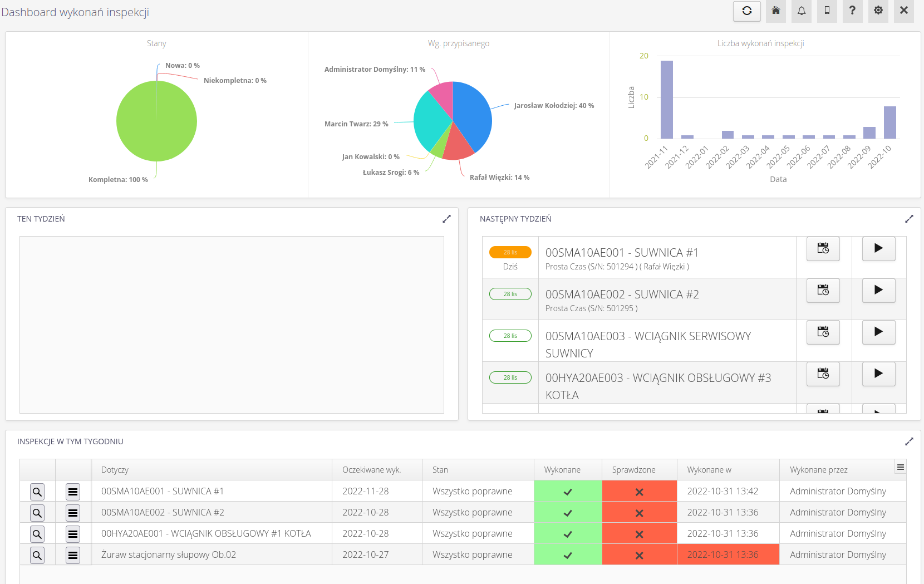Open row menu for Żuraw stacjonarny słupowy

point(73,555)
